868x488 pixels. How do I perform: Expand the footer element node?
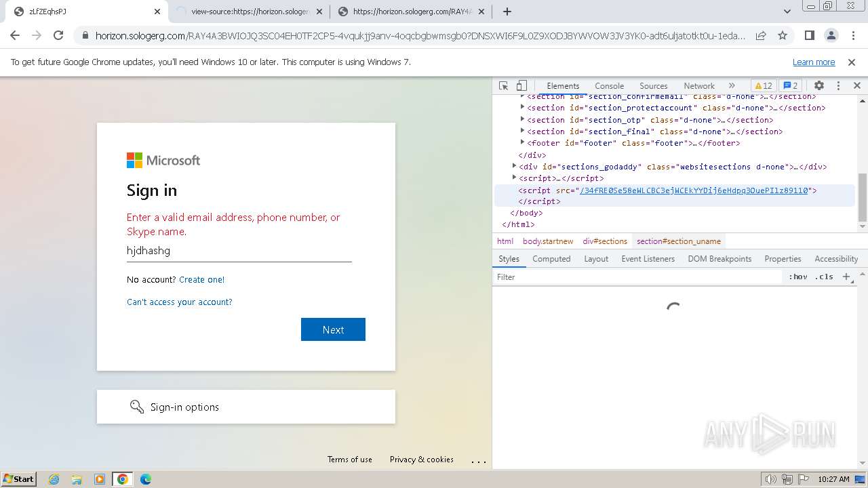point(523,142)
